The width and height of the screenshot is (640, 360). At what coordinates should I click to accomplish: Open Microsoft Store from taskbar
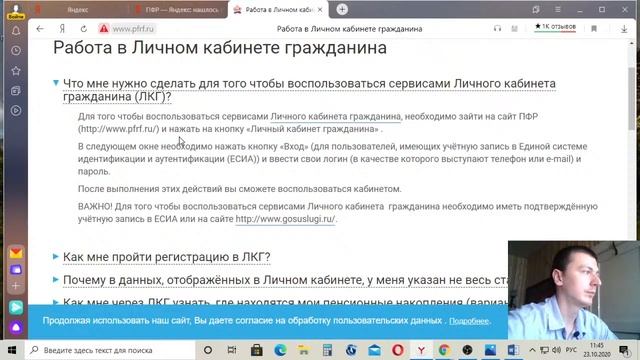click(256, 350)
